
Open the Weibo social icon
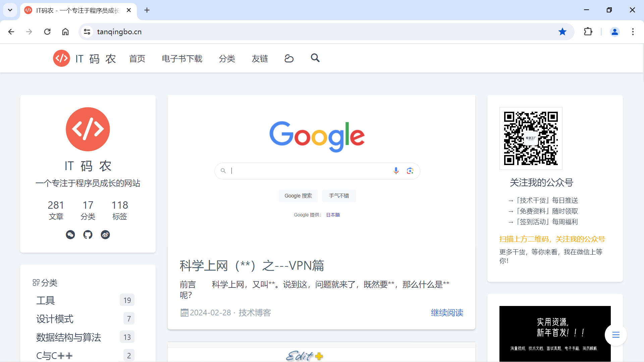click(105, 235)
